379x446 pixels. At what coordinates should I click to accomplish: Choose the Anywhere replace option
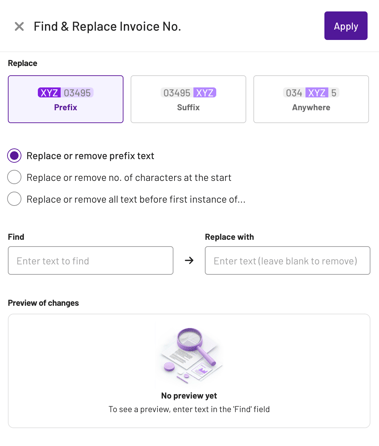tap(311, 99)
